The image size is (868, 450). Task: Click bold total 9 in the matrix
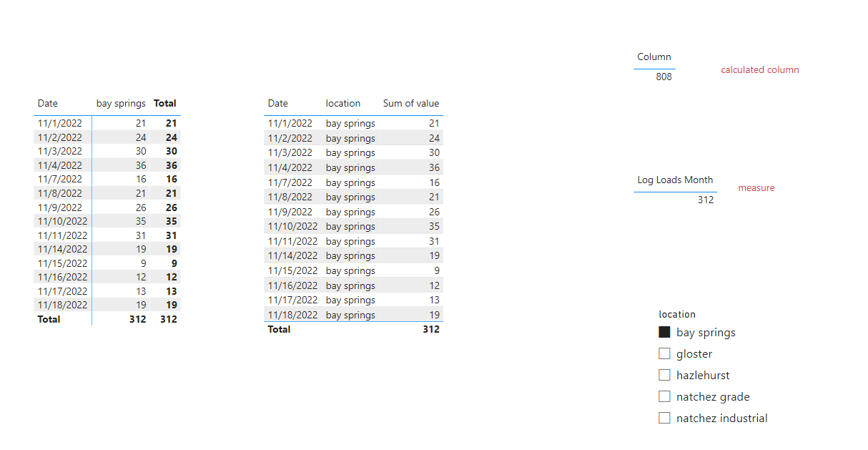174,263
